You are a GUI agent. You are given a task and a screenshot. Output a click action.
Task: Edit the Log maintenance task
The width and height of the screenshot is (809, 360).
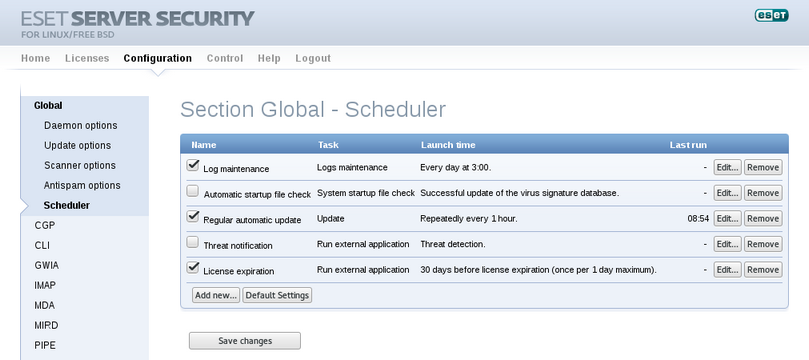pyautogui.click(x=727, y=167)
